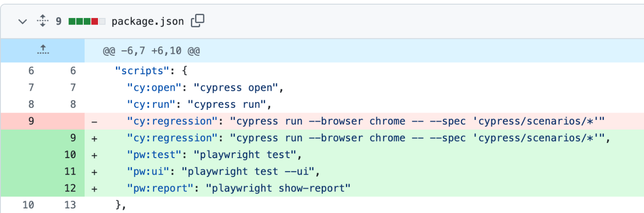Click the removed cy:regression line
Screen dimensions: 644x213
364,121
